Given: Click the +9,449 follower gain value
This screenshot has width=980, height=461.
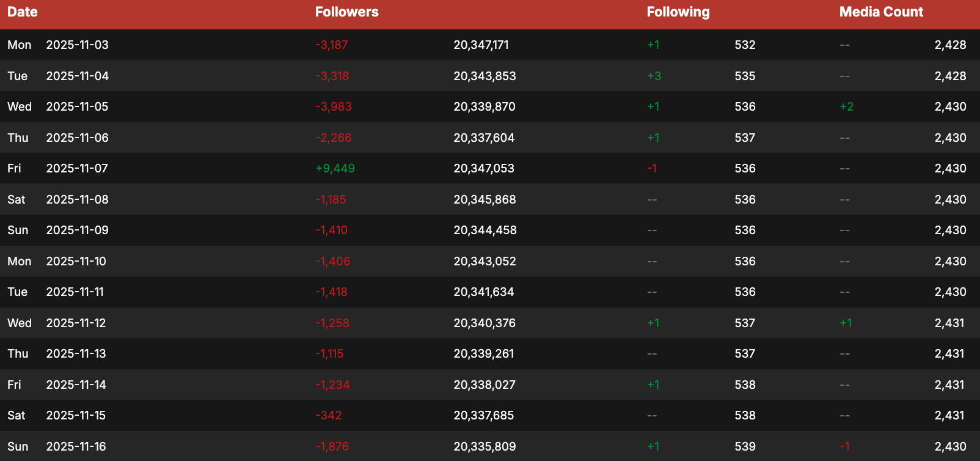Looking at the screenshot, I should click(335, 169).
